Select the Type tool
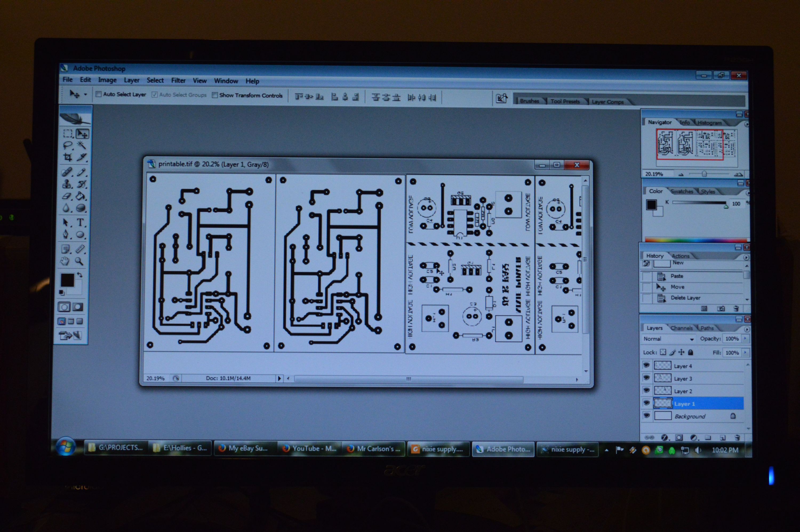This screenshot has width=800, height=532. (81, 223)
